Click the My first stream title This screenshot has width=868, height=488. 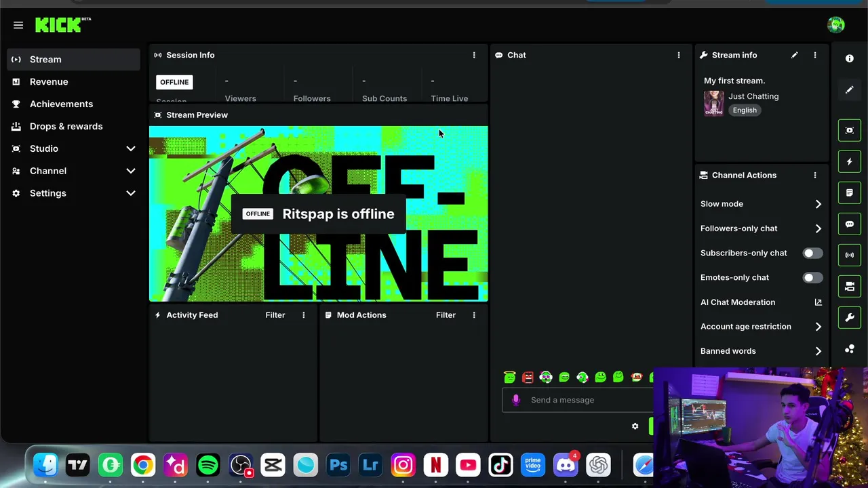tap(734, 81)
